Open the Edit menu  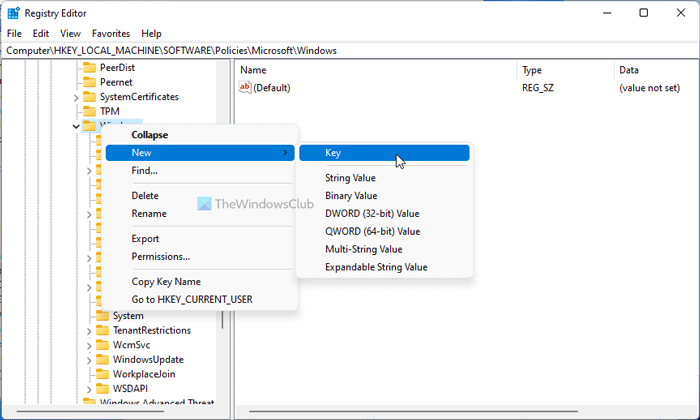[41, 33]
